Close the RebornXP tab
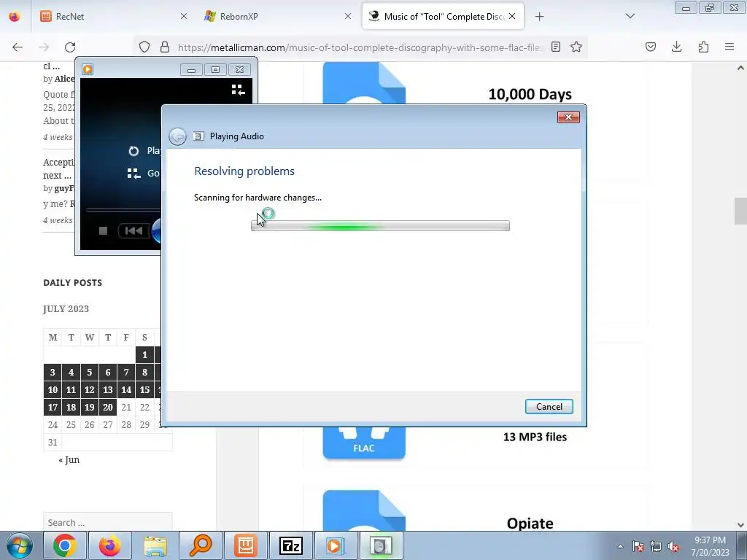This screenshot has height=560, width=747. tap(348, 16)
